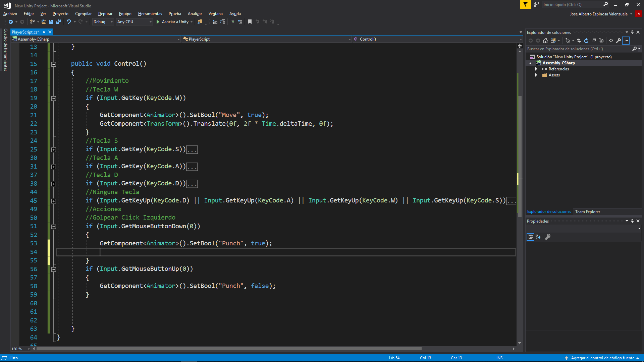The width and height of the screenshot is (644, 362).
Task: Toggle Show All Files in Solution Explorer
Action: [x=601, y=41]
